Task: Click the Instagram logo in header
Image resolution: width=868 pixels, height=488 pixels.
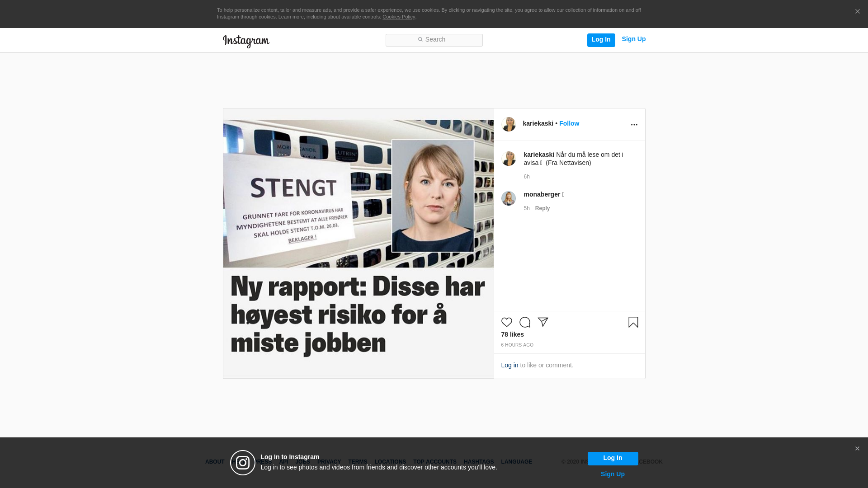Action: pos(246,41)
